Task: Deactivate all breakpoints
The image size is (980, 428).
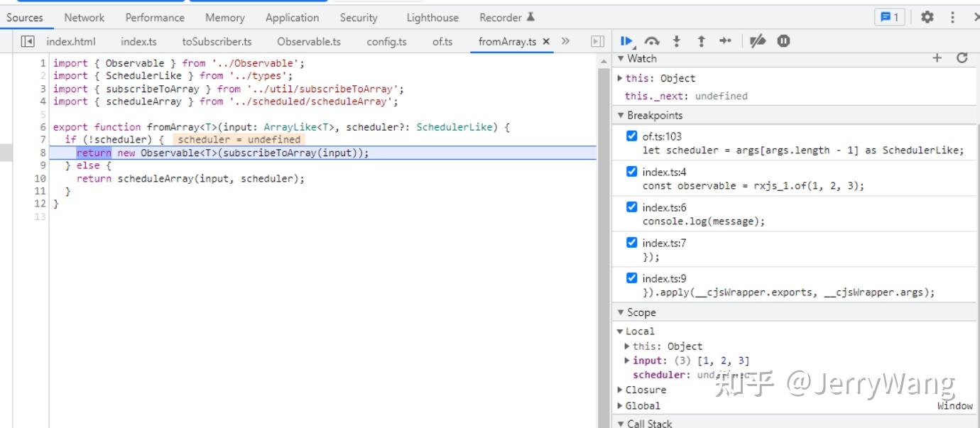Action: (758, 41)
